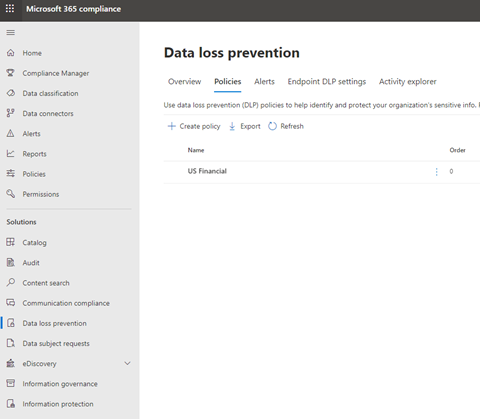480x419 pixels.
Task: Open the Alerts tab in Data loss prevention
Action: (x=264, y=81)
